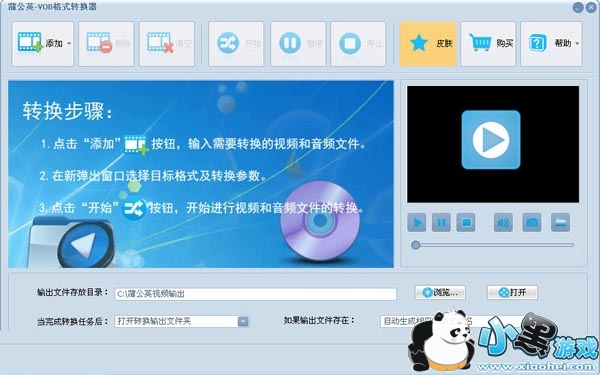Screen dimensions: 600x375
Task: Open the 皮肤 (Skin) star button
Action: click(428, 44)
